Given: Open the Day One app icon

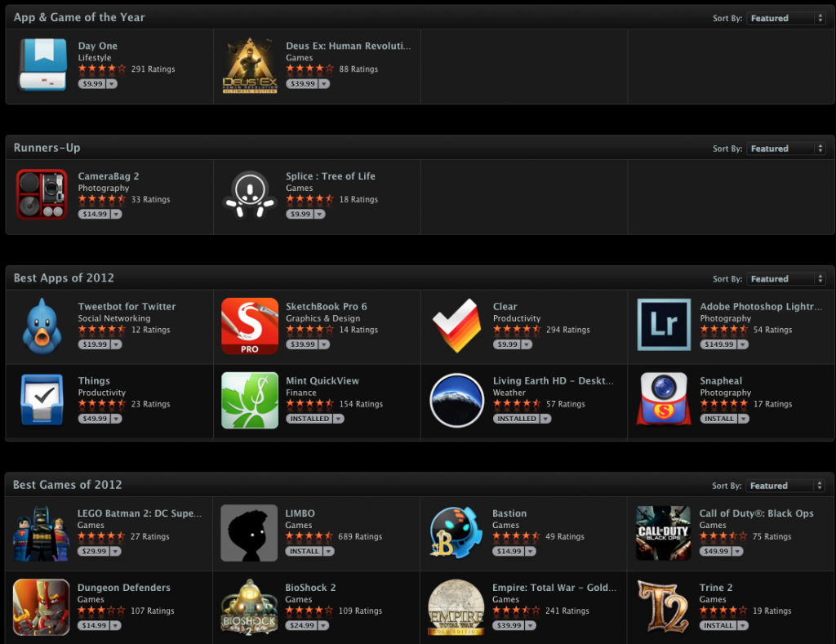Looking at the screenshot, I should click(42, 64).
